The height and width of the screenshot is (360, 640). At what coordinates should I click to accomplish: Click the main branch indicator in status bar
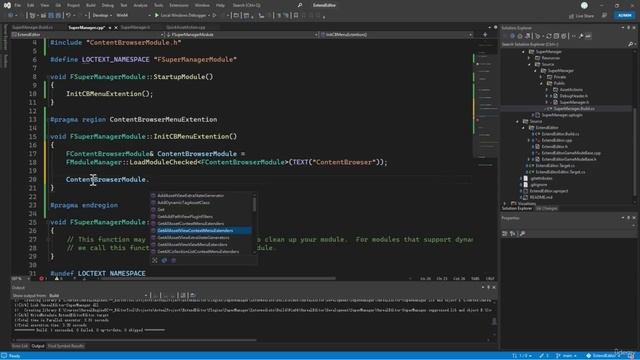coord(566,356)
